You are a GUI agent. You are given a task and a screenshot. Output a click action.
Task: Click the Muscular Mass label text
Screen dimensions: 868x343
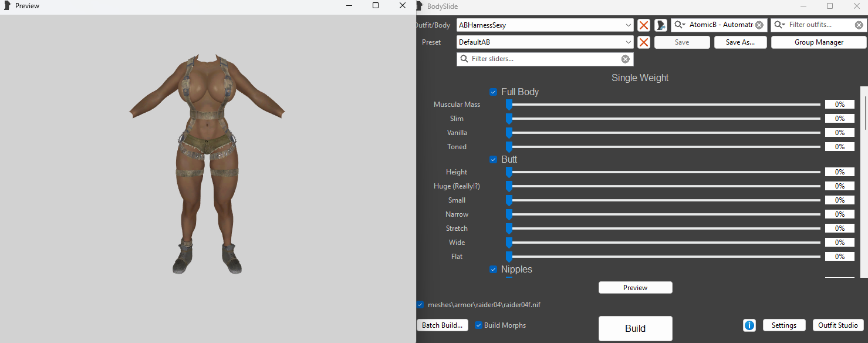457,105
